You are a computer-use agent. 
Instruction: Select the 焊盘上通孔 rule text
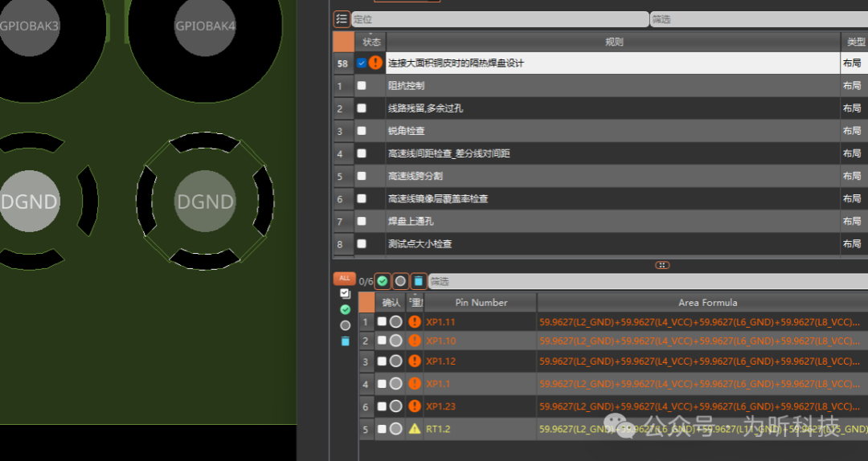click(x=411, y=222)
